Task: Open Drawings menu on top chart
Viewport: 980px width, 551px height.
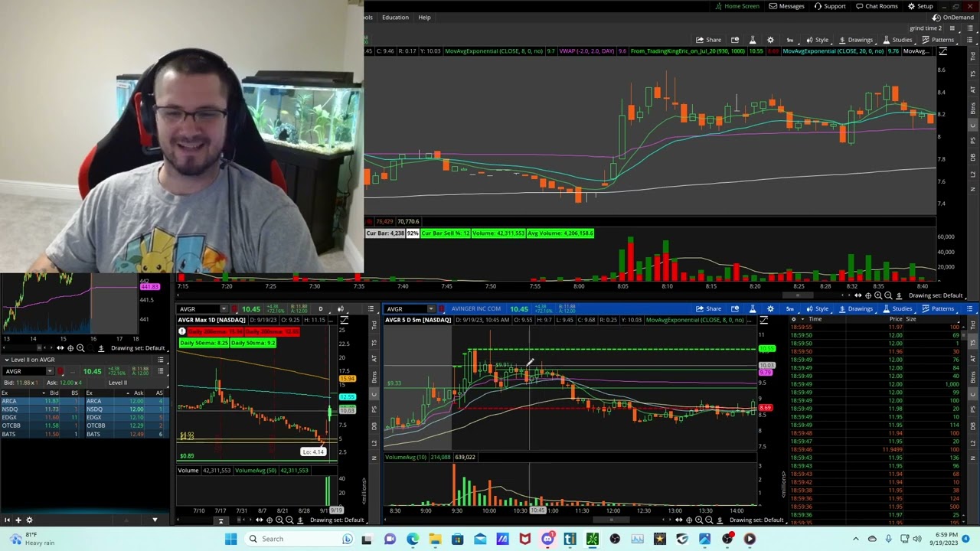Action: pyautogui.click(x=855, y=40)
